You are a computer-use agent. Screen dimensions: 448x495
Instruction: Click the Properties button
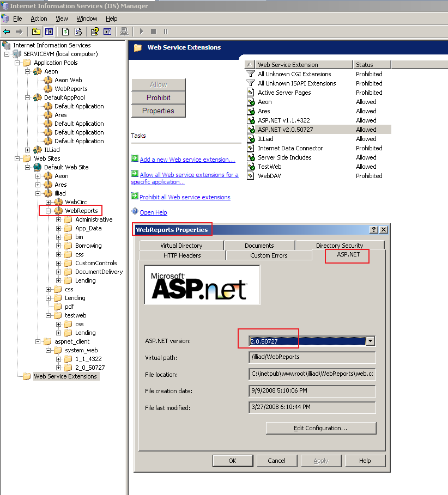(158, 111)
